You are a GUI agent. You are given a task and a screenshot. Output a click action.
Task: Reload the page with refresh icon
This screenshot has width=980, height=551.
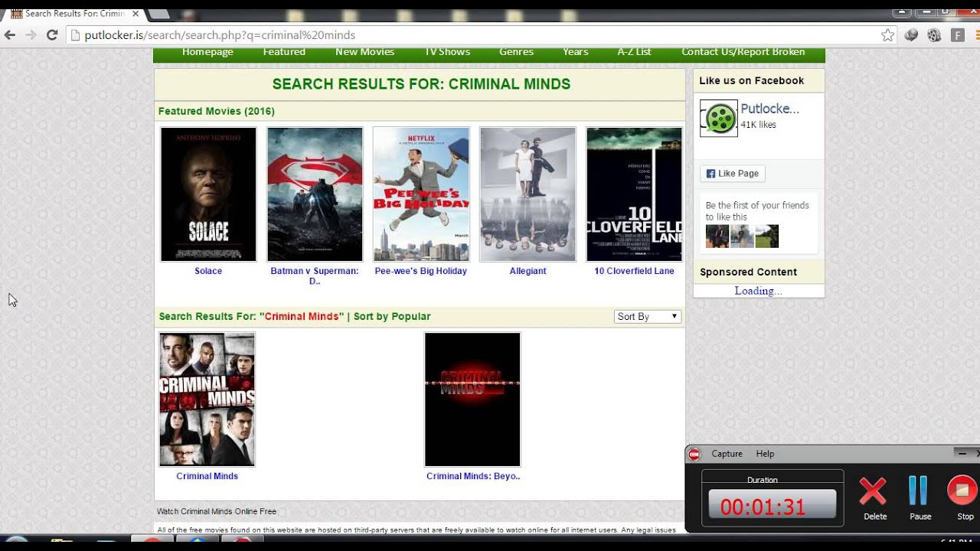pyautogui.click(x=52, y=35)
